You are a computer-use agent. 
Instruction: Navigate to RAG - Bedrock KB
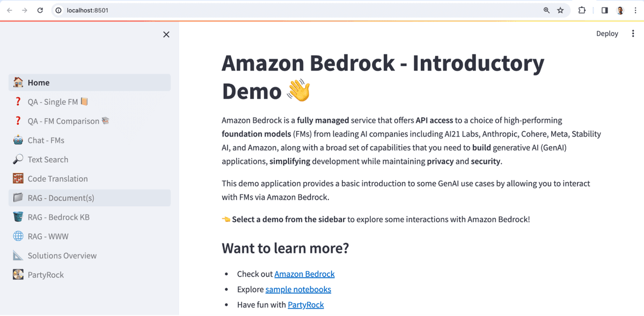tap(58, 217)
